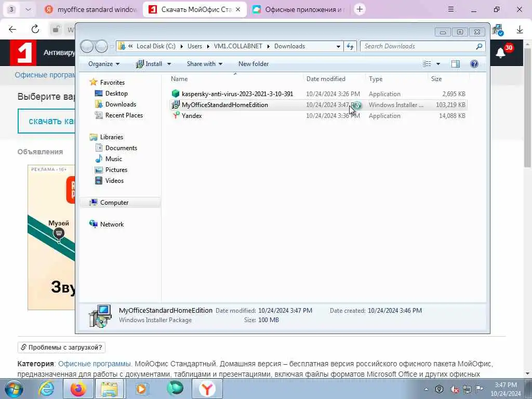Image resolution: width=532 pixels, height=399 pixels.
Task: Open Офисные программы category link
Action: [95, 364]
